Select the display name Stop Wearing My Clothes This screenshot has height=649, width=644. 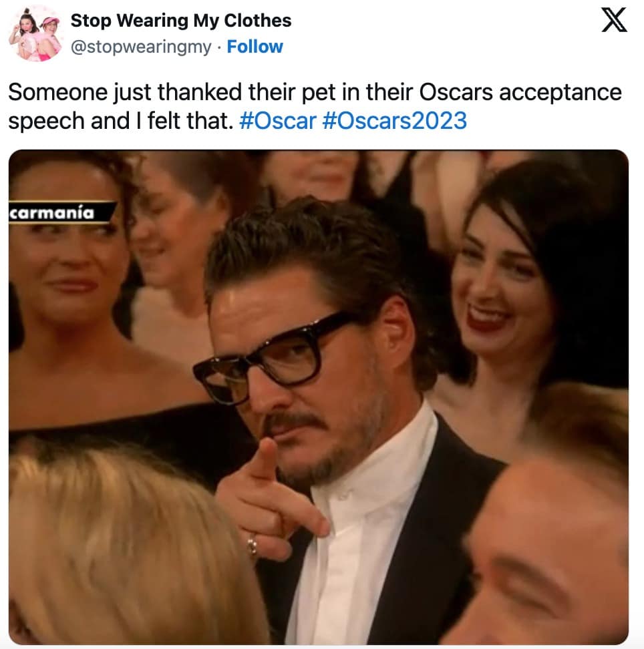[181, 21]
